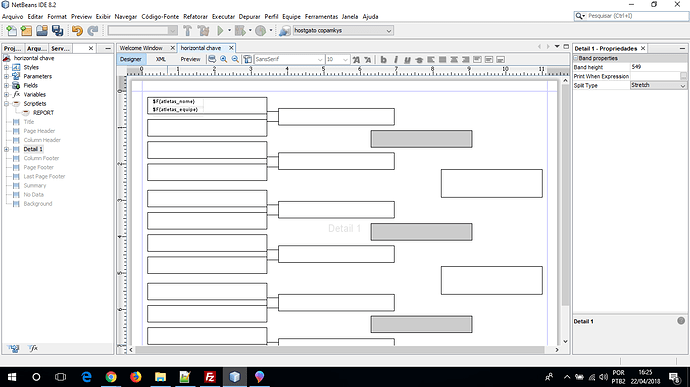Open the Format menu

tap(57, 17)
